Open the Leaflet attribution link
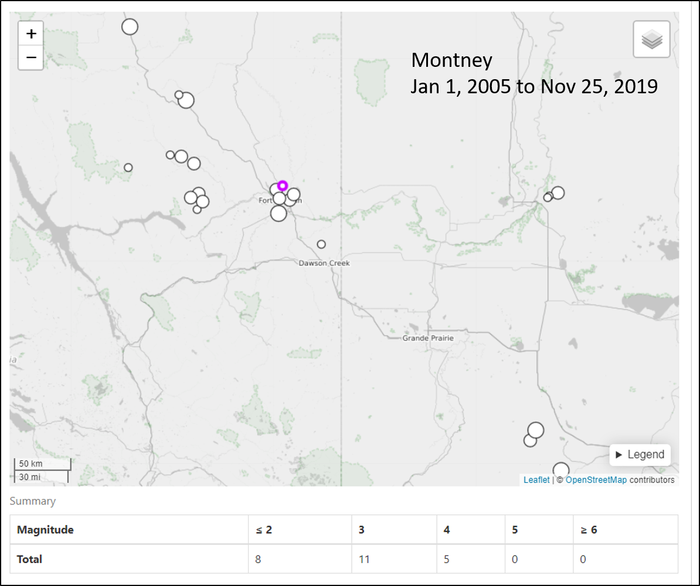Image resolution: width=700 pixels, height=586 pixels. pyautogui.click(x=536, y=480)
